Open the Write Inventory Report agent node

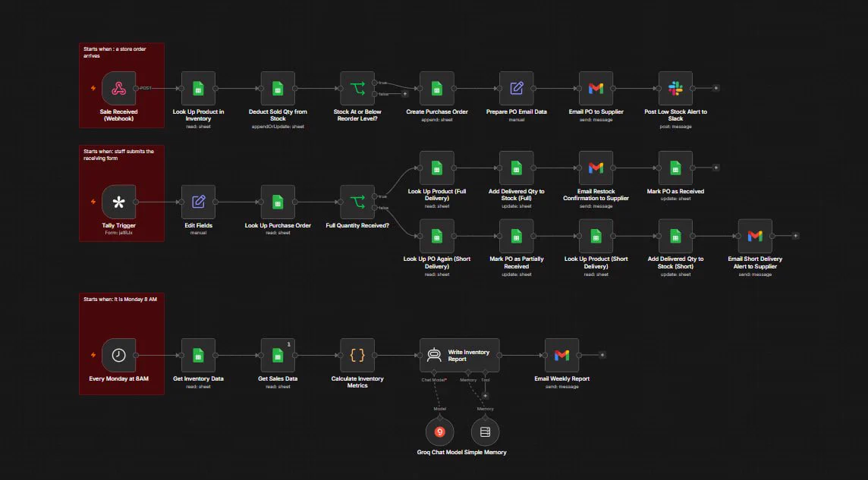460,355
